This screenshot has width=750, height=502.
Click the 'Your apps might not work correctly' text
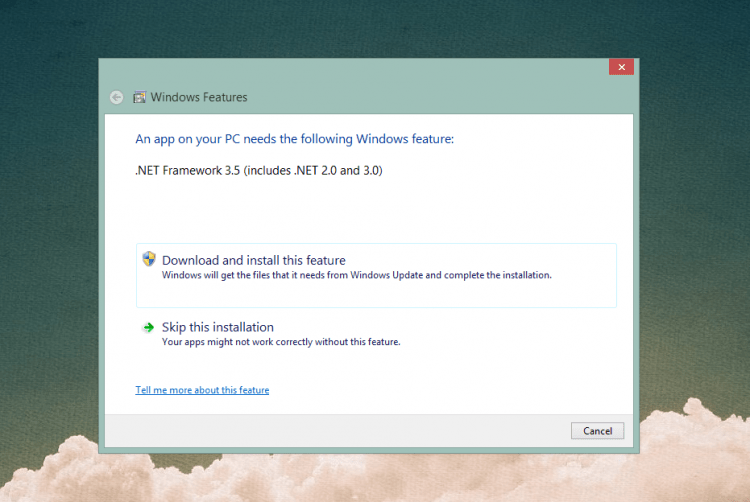[281, 342]
